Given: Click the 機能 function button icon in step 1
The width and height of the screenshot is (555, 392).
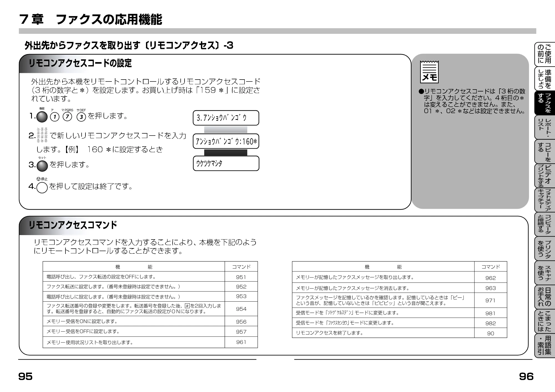Looking at the screenshot, I should coord(42,117).
